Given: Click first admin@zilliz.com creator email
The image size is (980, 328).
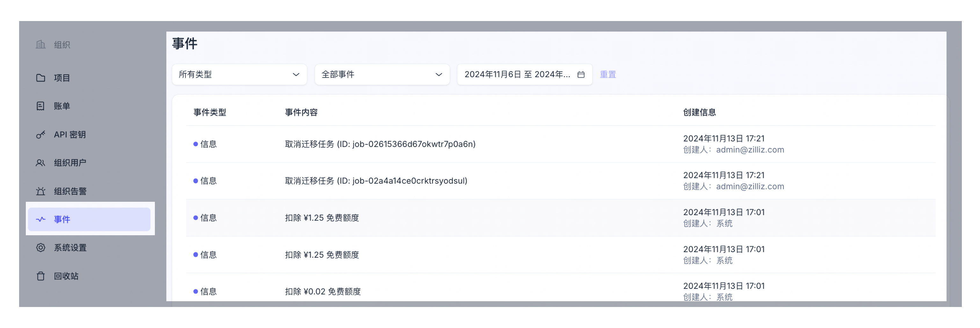Looking at the screenshot, I should coord(750,150).
